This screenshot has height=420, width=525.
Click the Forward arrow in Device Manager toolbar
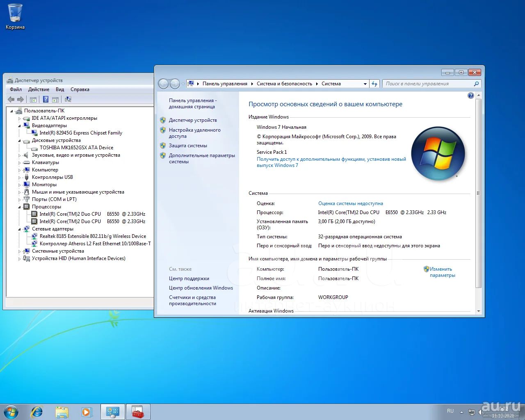pyautogui.click(x=20, y=99)
